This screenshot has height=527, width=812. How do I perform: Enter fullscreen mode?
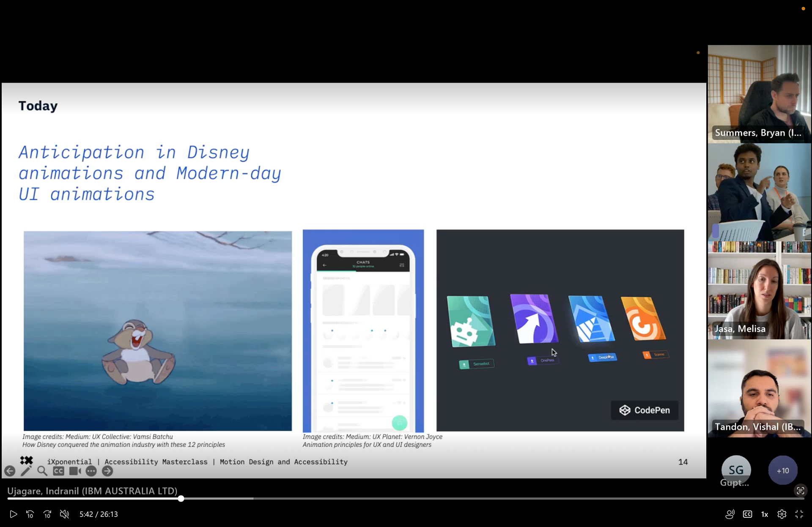pos(799,514)
